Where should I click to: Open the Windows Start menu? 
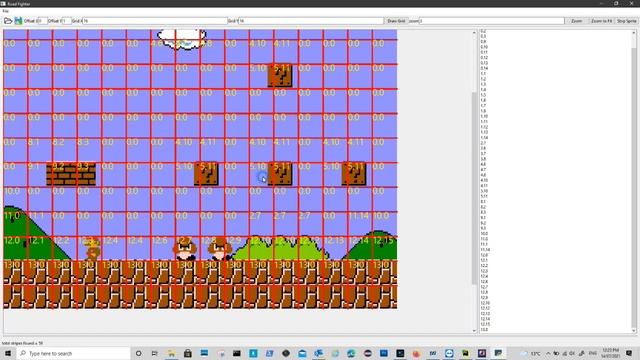[x=8, y=353]
